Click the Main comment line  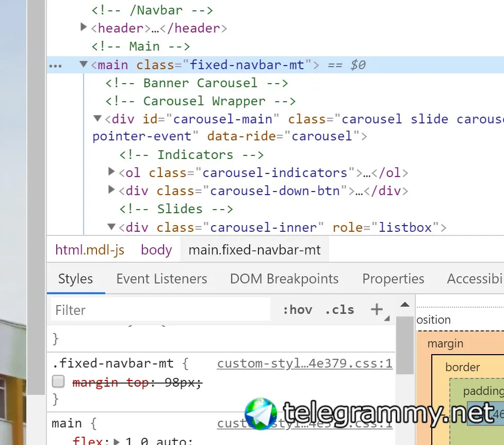(141, 46)
